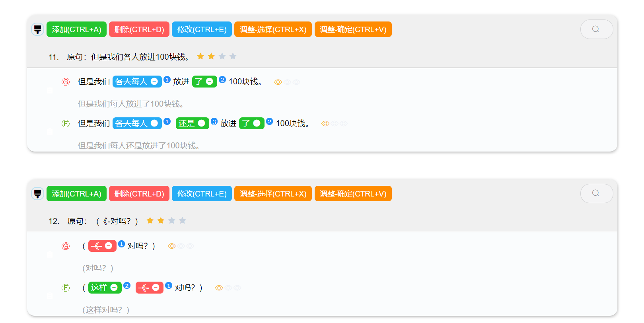
Task: Remove the green 还是 insertion tag
Action: 201,123
